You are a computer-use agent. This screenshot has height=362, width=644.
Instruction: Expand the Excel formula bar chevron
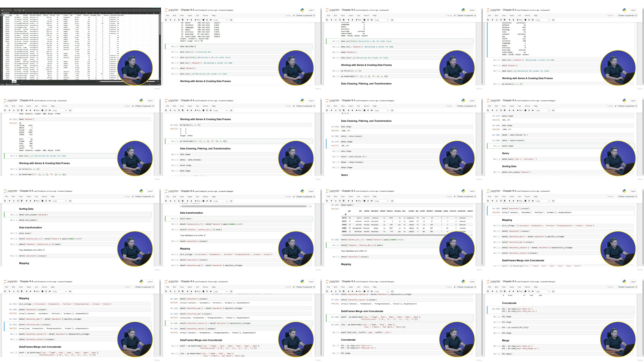click(x=159, y=10)
